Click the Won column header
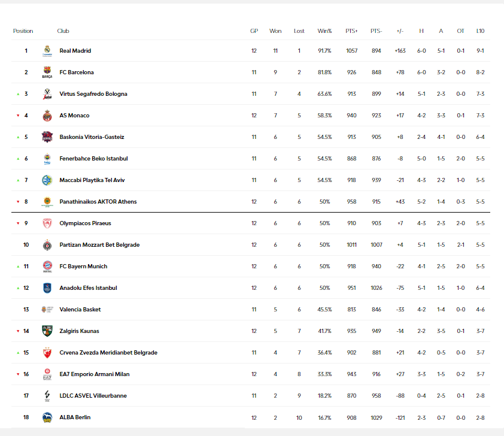Screen dimensions: 504x436 (x=275, y=31)
